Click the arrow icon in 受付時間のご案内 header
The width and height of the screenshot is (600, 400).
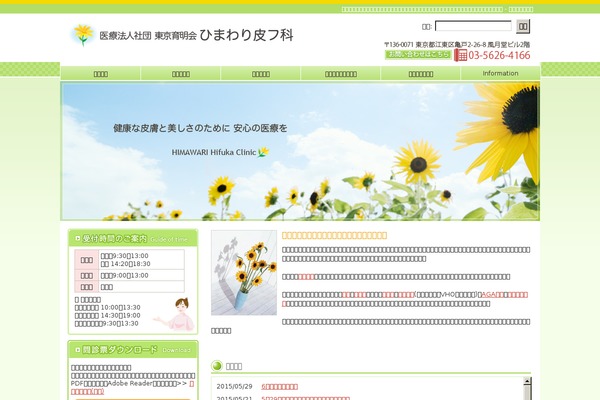click(78, 238)
